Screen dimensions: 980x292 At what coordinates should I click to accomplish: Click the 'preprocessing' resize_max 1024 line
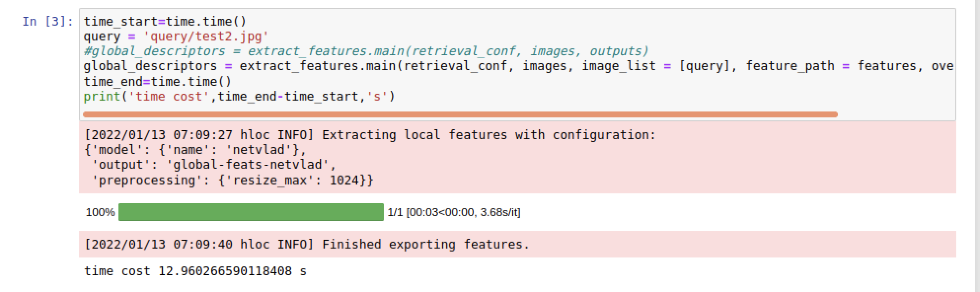point(232,180)
